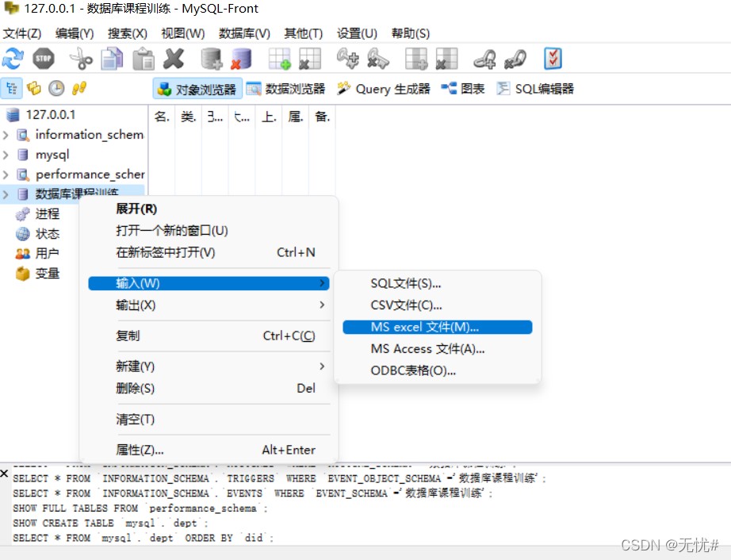Expand the information_schema database node
This screenshot has width=731, height=560.
click(6, 135)
